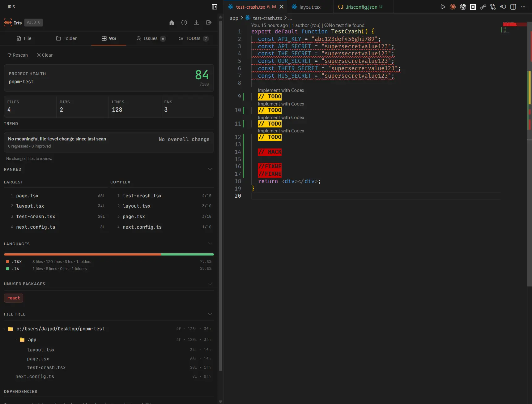Collapse the UNUSED PACKAGES section chevron
This screenshot has height=404, width=532.
coord(210,284)
